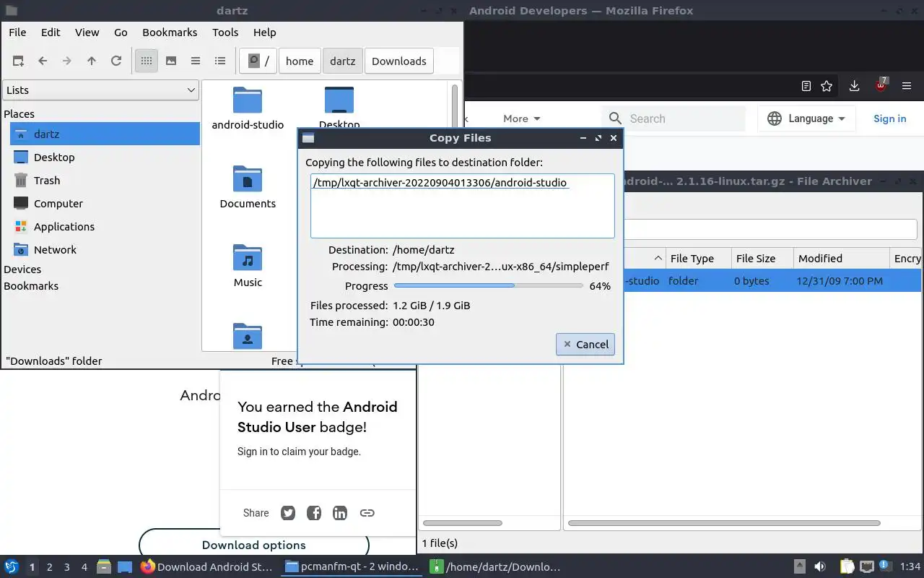
Task: Share on Facebook
Action: point(314,513)
